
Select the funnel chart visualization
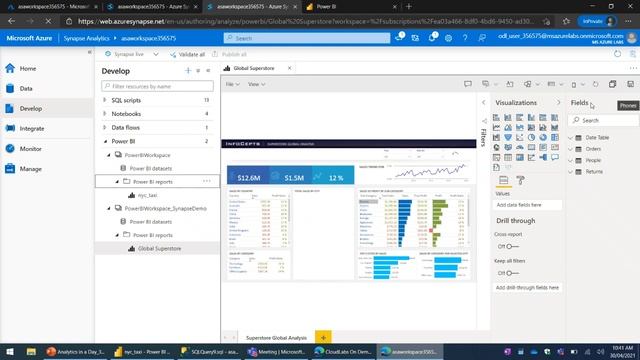(508, 138)
